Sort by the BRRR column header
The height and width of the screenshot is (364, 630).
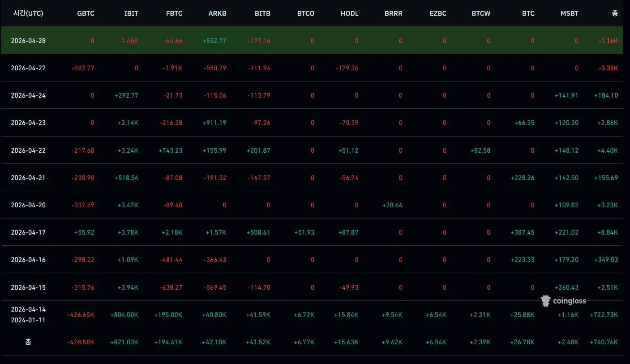coord(393,13)
